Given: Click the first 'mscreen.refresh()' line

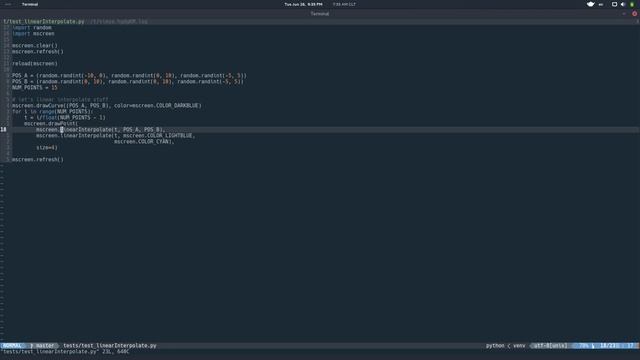Looking at the screenshot, I should 38,51.
